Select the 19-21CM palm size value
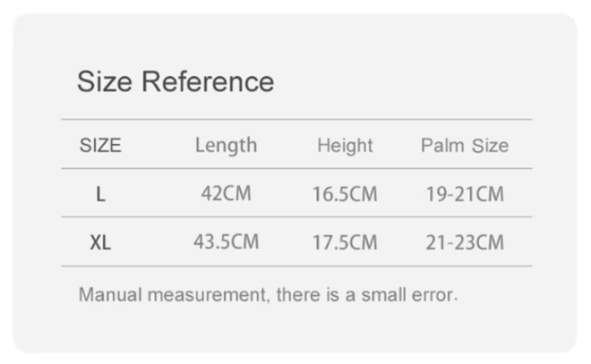Image resolution: width=591 pixels, height=364 pixels. [x=465, y=194]
